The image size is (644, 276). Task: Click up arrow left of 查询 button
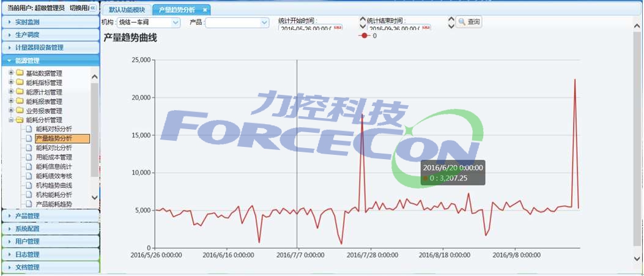451,20
